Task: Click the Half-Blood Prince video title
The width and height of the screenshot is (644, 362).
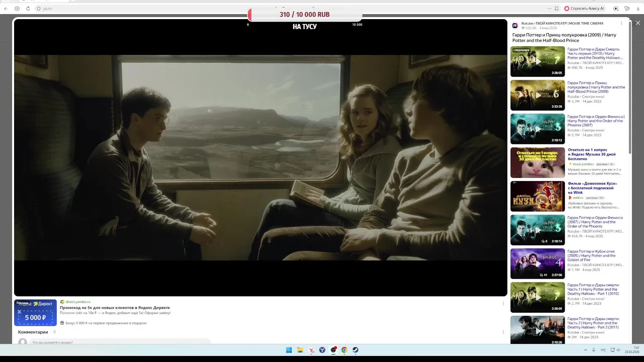Action: click(564, 38)
